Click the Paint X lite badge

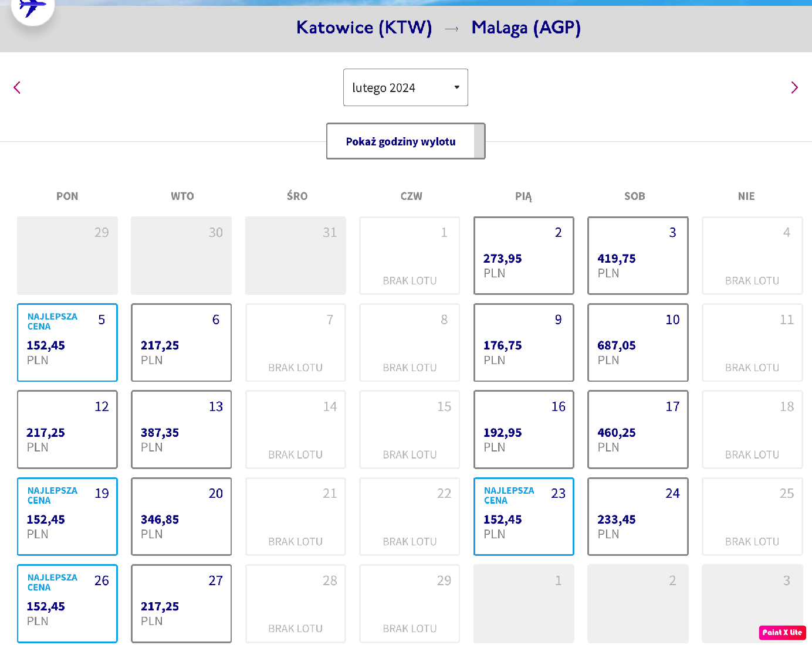coord(783,633)
